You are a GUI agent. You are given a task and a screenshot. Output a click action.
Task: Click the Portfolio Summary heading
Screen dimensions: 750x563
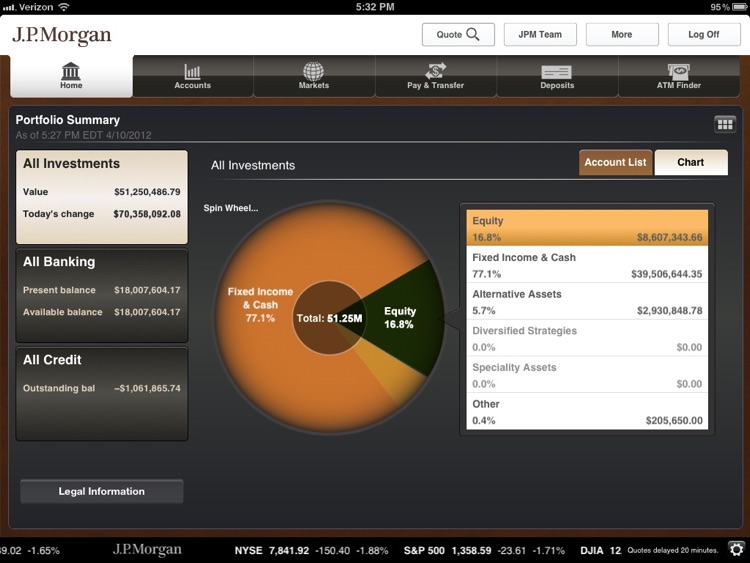pyautogui.click(x=67, y=120)
